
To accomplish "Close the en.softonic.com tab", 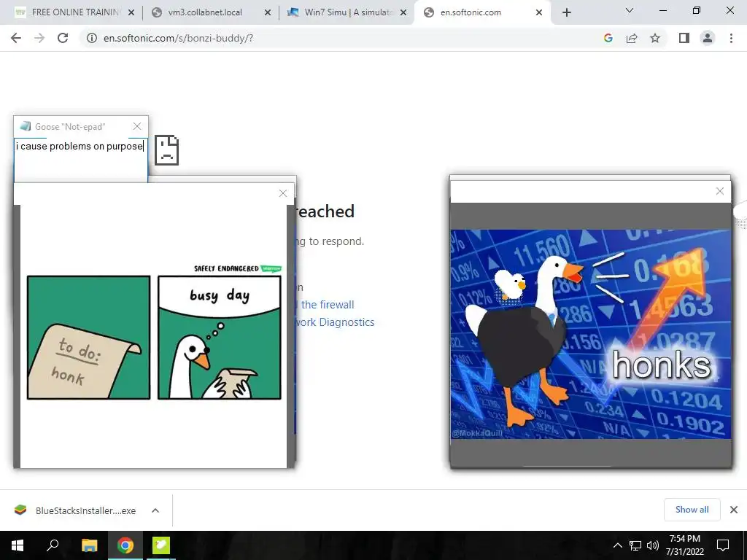I will pos(539,12).
